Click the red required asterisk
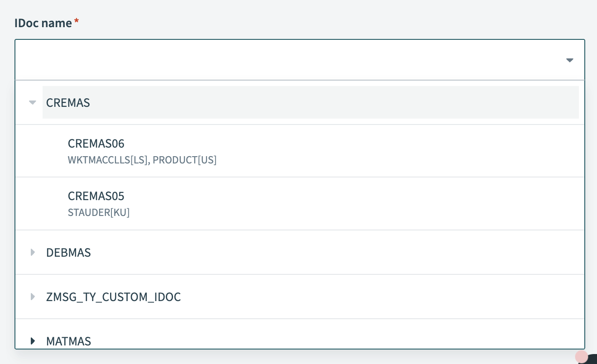The height and width of the screenshot is (364, 597). click(x=77, y=22)
